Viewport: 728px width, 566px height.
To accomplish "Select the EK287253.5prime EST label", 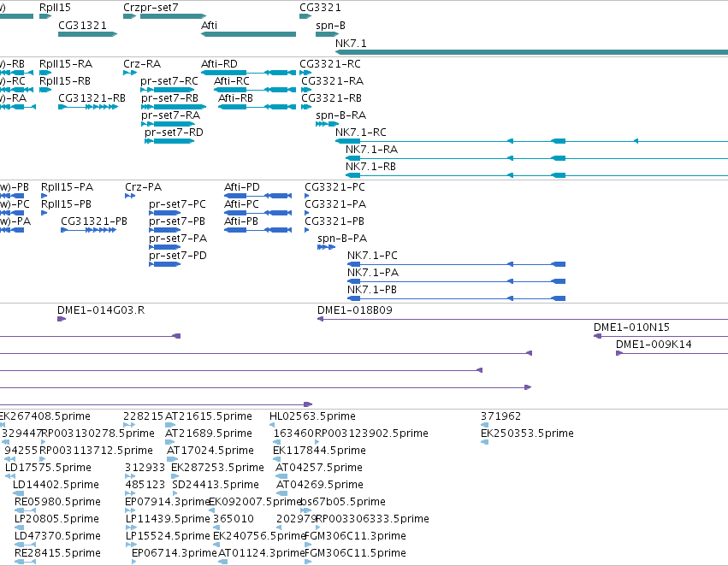I will pos(218,468).
